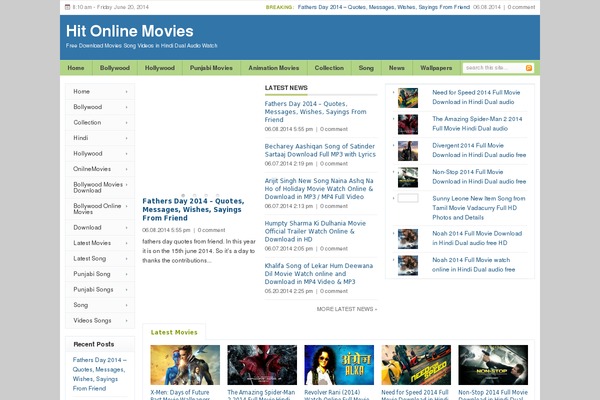Expand the OnlineMovies sidebar arrow
The width and height of the screenshot is (600, 400).
click(x=126, y=169)
